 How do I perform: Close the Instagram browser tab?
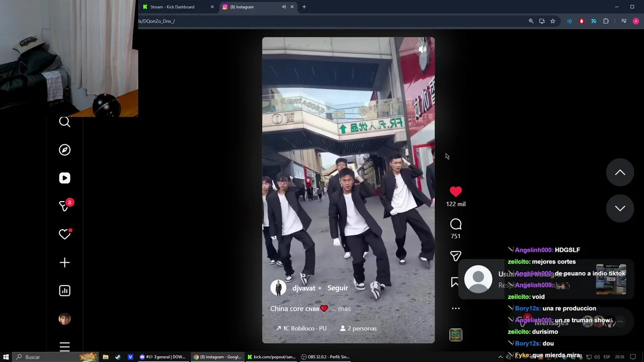pyautogui.click(x=292, y=7)
